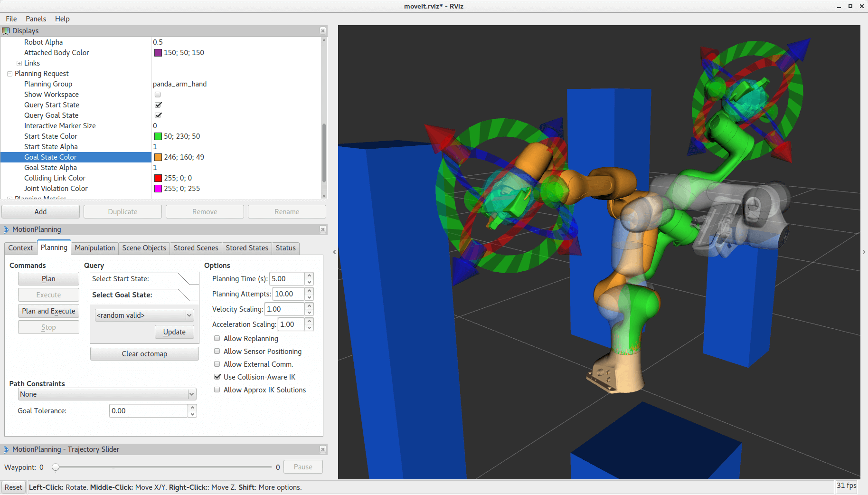This screenshot has height=495, width=868.
Task: Click the Waypoint trajectory slider handle
Action: click(x=56, y=467)
